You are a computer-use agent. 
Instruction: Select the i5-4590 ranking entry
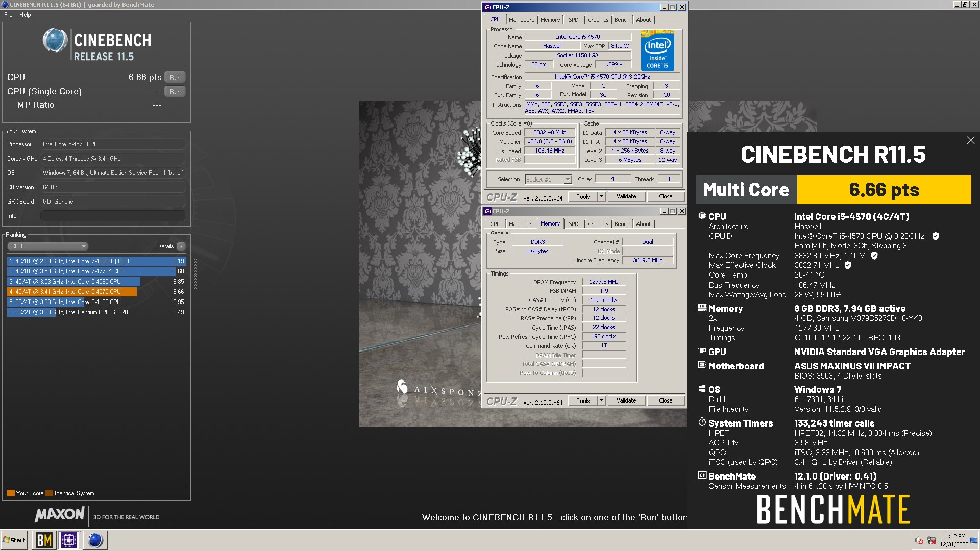click(x=96, y=282)
